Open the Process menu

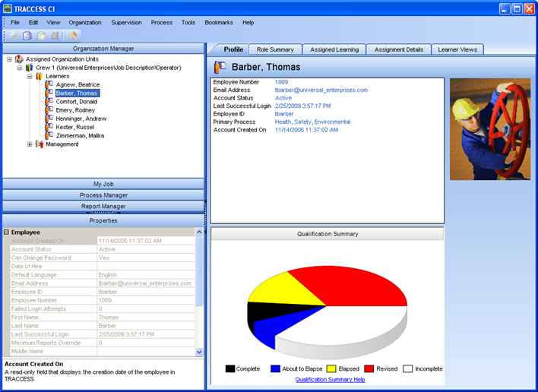[x=162, y=23]
